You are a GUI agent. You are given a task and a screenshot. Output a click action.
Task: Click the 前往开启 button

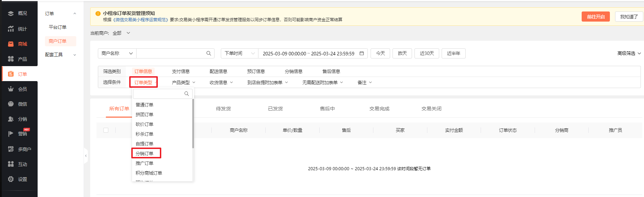(596, 17)
